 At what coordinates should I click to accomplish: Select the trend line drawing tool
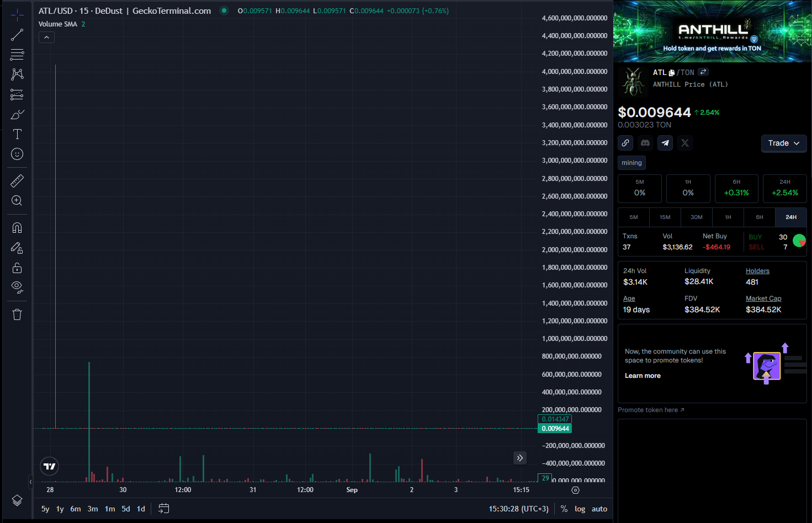[17, 35]
